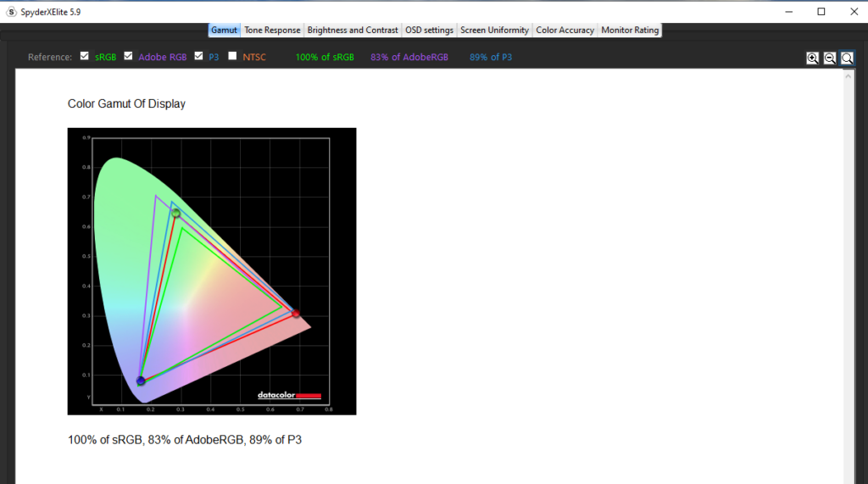
Task: Click the vertical scrollbar up arrow
Action: tap(849, 76)
